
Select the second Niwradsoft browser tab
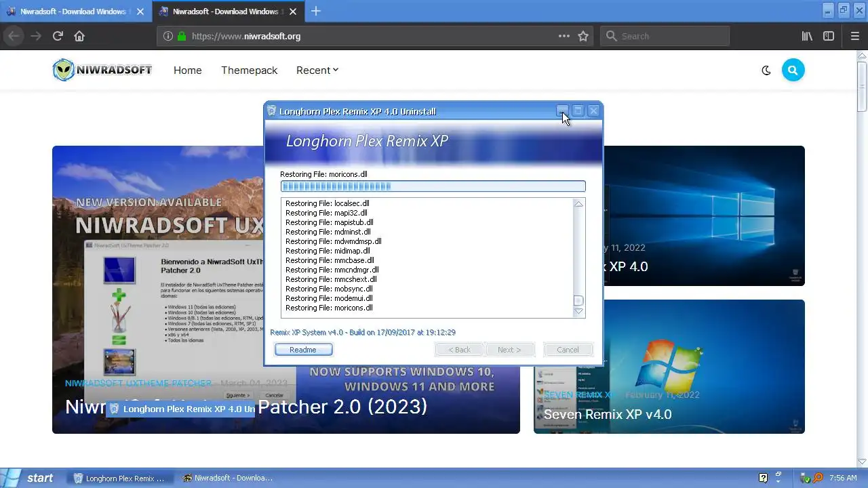[229, 12]
